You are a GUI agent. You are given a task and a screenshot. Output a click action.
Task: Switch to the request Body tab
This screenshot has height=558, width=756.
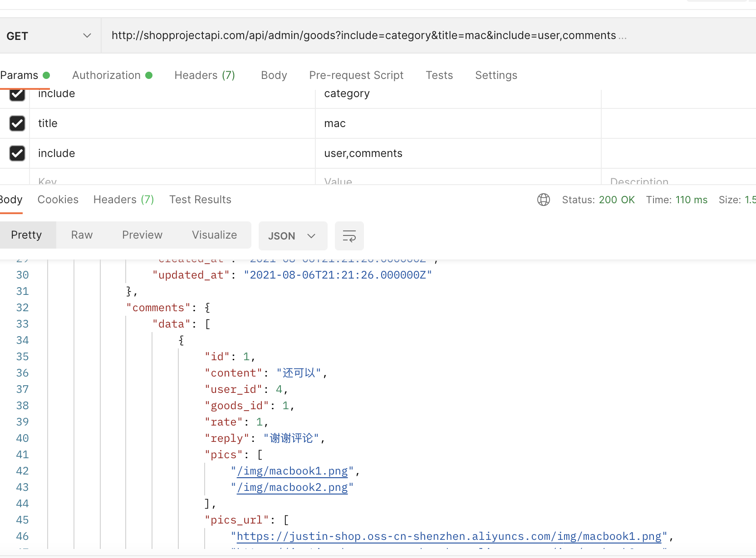pyautogui.click(x=274, y=75)
